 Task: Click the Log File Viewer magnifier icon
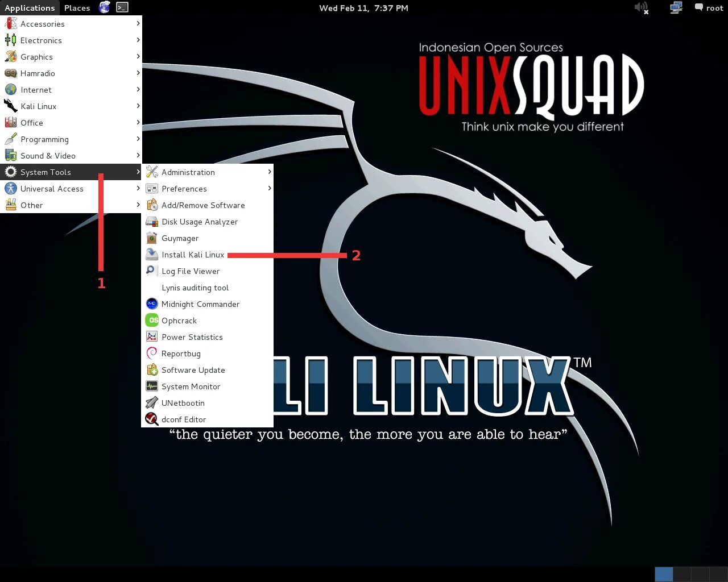coord(152,271)
